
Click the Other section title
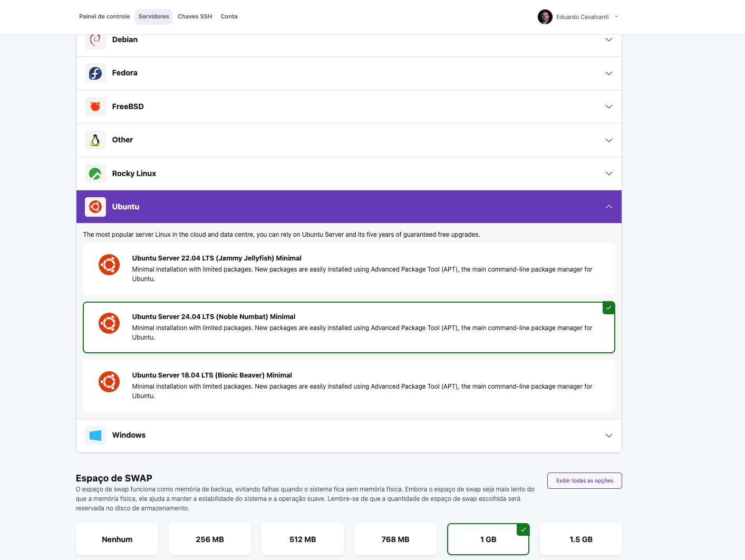[x=123, y=140]
